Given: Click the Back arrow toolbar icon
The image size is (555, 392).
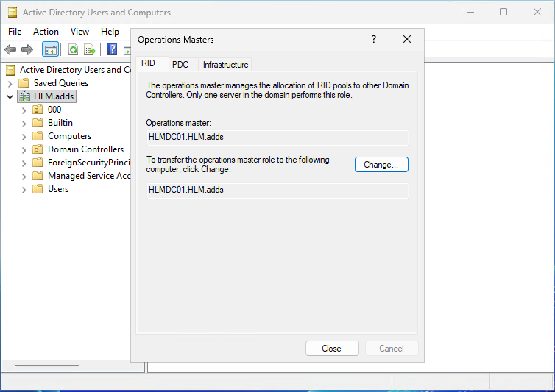Looking at the screenshot, I should [x=10, y=49].
